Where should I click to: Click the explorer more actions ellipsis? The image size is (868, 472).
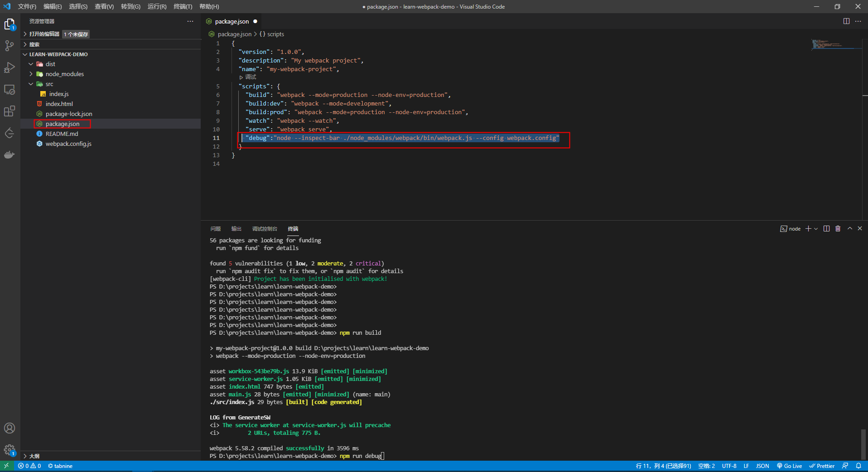(190, 21)
